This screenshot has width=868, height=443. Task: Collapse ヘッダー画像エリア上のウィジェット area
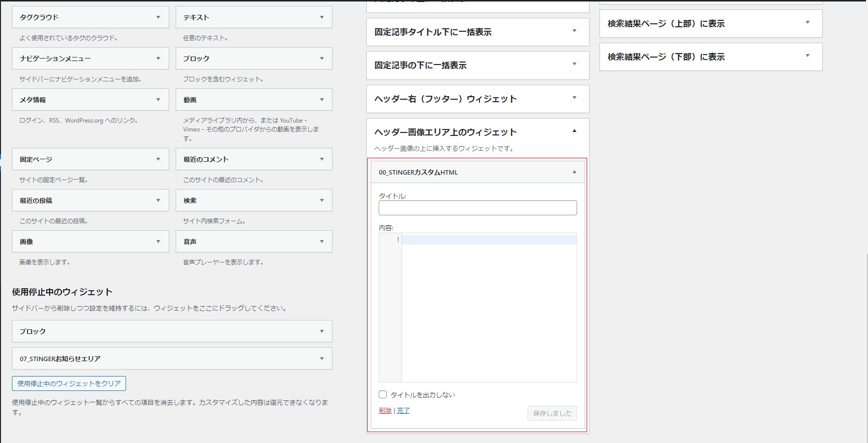[x=574, y=131]
